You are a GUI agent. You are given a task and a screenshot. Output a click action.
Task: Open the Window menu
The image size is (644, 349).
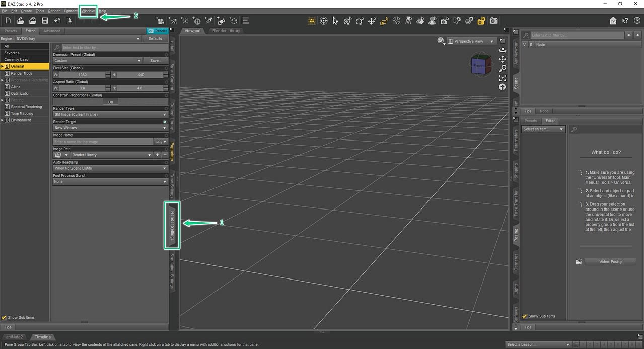coord(88,11)
